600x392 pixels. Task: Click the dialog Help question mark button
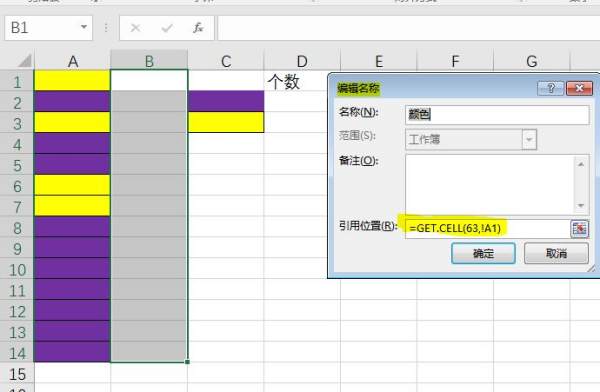(551, 88)
